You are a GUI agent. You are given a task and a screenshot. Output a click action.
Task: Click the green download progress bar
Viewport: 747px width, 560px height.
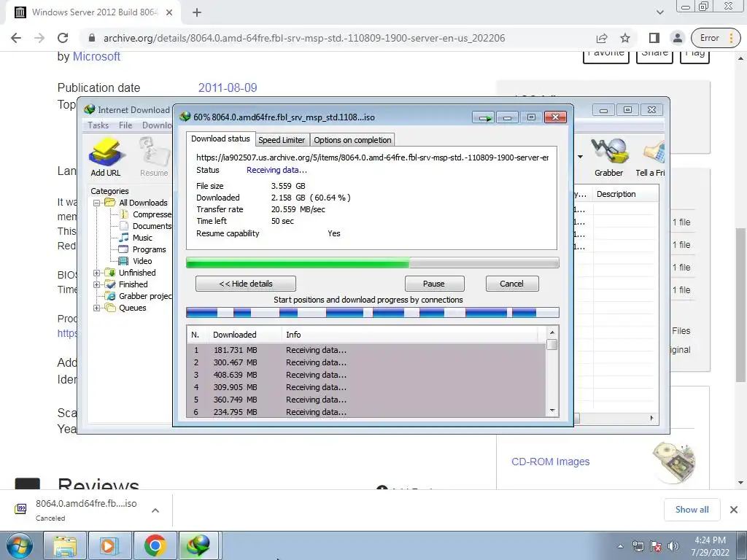pos(372,262)
